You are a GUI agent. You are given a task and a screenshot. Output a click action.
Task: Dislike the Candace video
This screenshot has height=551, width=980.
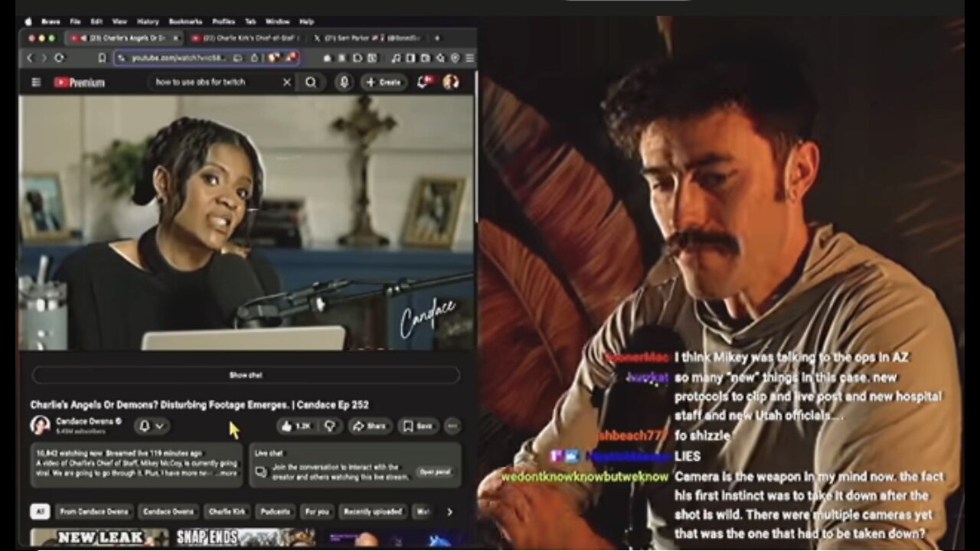click(331, 426)
